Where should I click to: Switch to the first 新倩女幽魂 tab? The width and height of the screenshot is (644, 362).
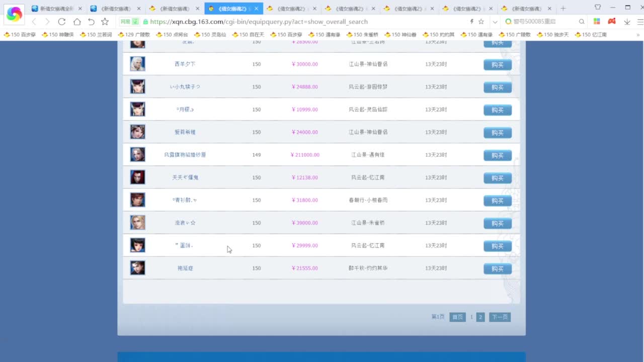55,9
